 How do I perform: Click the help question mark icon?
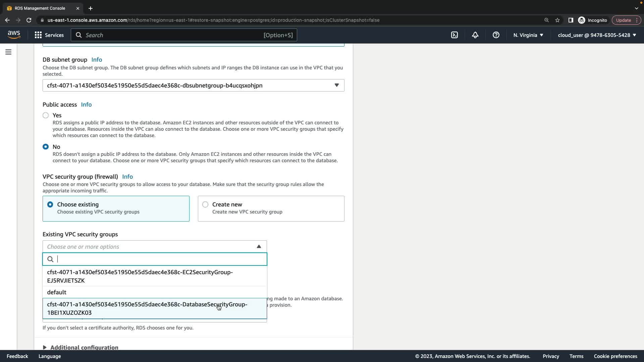point(496,35)
